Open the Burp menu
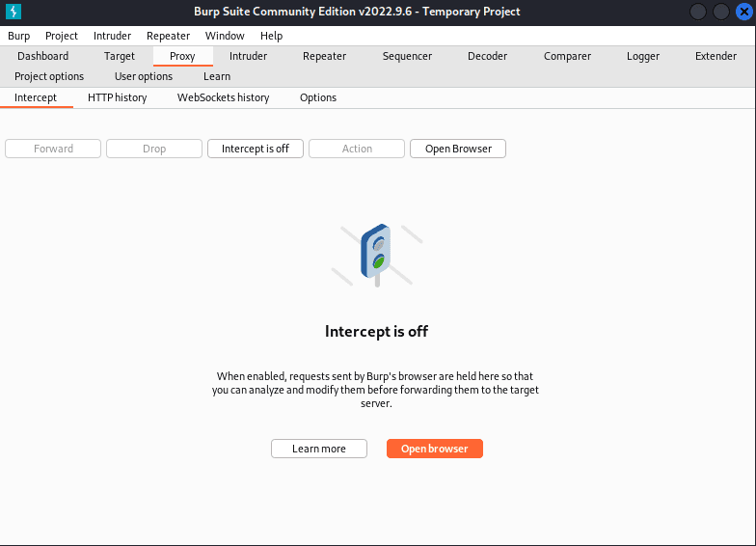Viewport: 756px width, 546px height. coord(19,36)
